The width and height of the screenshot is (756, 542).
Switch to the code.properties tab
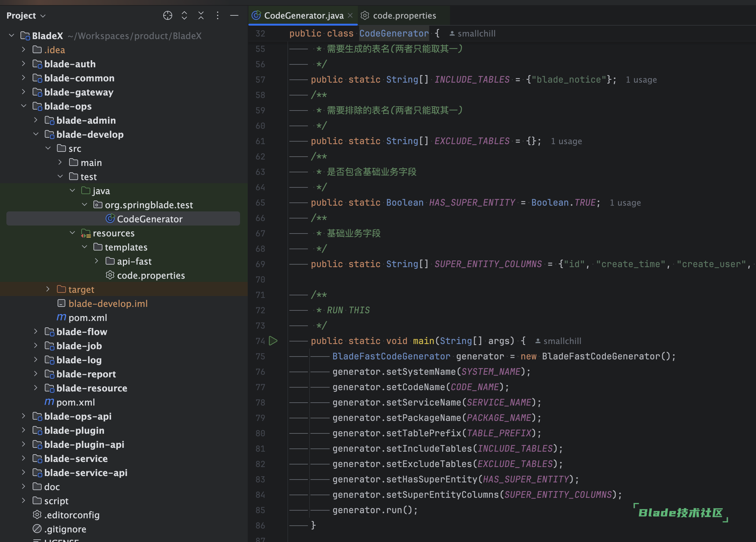tap(404, 15)
